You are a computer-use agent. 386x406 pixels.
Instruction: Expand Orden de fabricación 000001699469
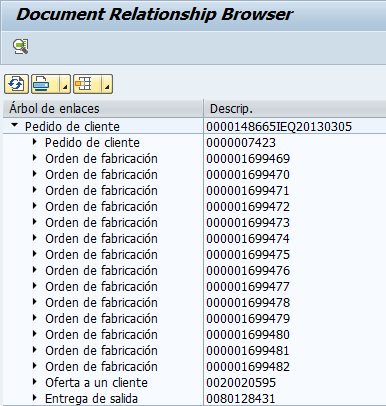coord(35,158)
